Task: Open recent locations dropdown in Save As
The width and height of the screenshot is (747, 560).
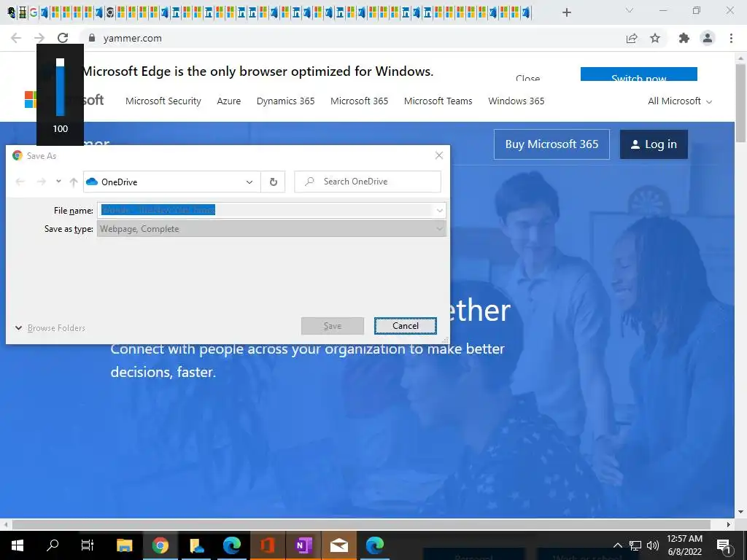Action: click(58, 181)
